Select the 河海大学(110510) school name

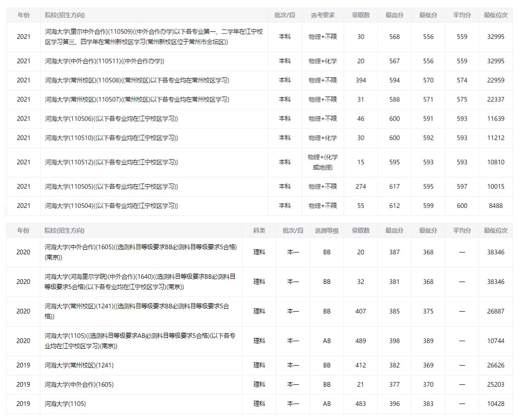[111, 138]
